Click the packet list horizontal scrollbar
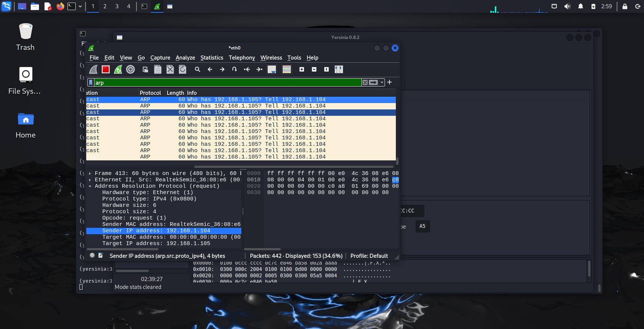644x329 pixels. pyautogui.click(x=294, y=167)
